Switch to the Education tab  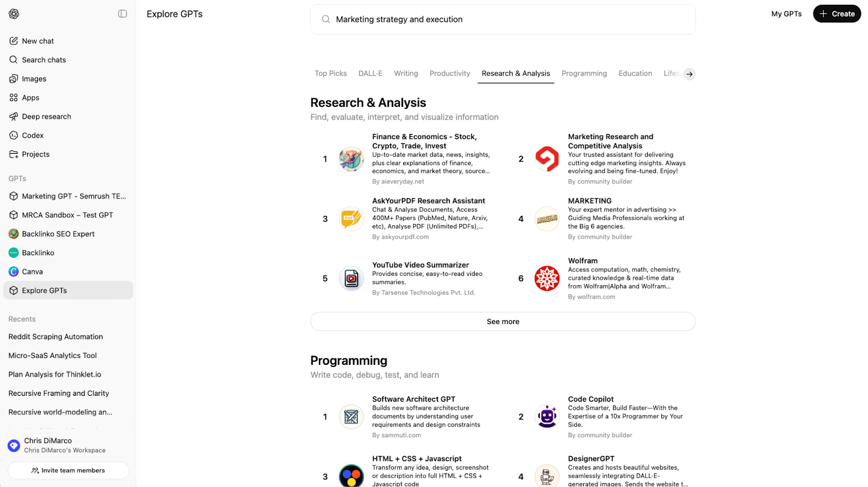635,73
